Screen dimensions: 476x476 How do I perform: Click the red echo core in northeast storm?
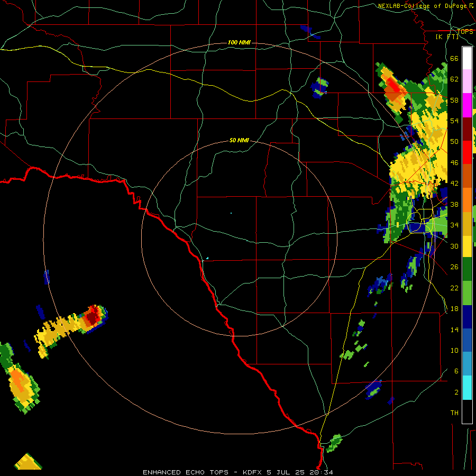(394, 86)
